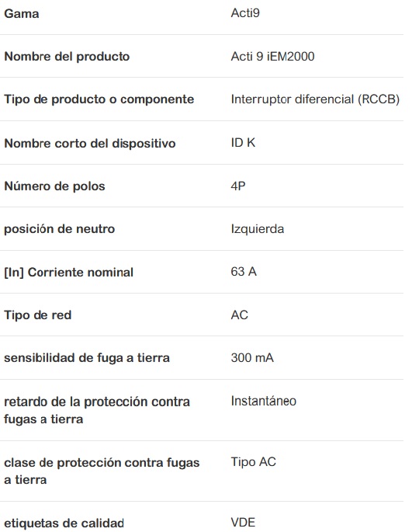Select the Acti9 value text
The height and width of the screenshot is (532, 419).
click(x=245, y=13)
